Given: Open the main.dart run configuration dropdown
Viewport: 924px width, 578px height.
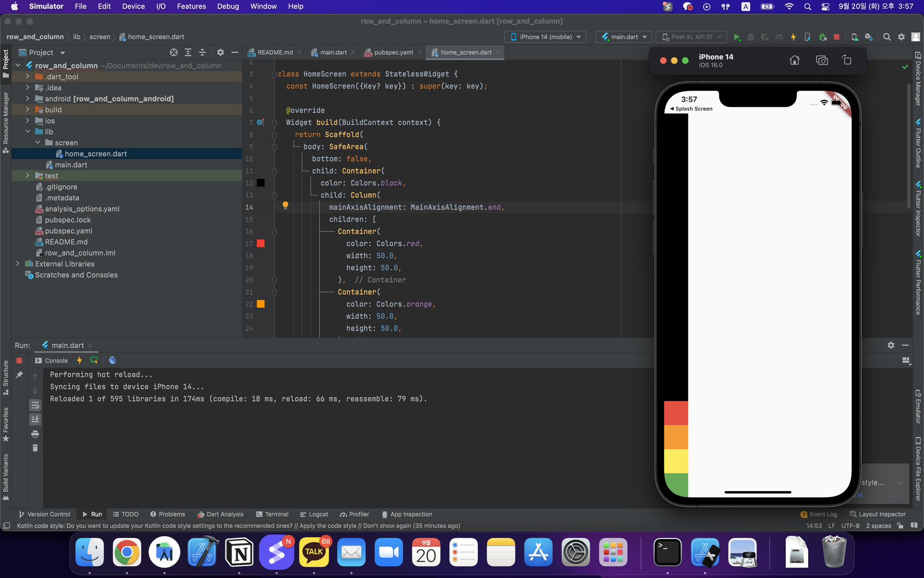Looking at the screenshot, I should 624,37.
